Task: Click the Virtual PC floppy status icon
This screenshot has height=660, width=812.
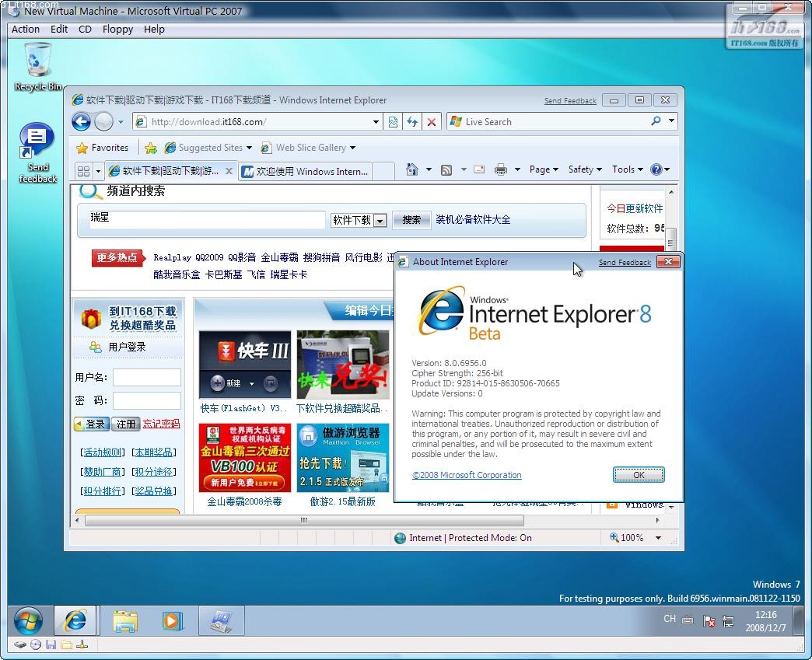Action: point(51,645)
